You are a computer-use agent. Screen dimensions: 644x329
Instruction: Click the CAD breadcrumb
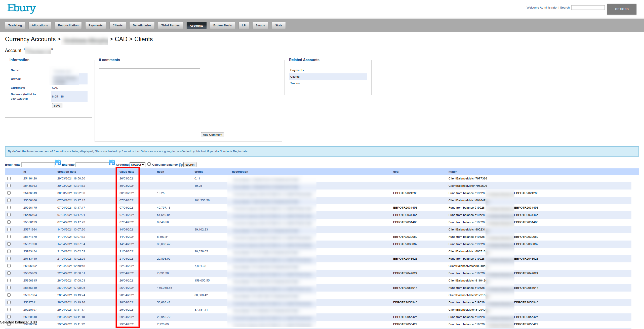click(x=121, y=39)
